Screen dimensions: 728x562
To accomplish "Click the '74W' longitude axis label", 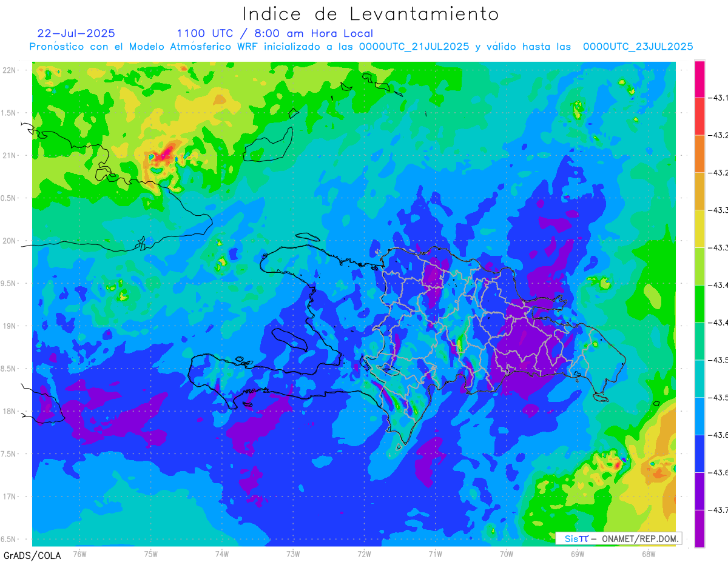I will [x=222, y=554].
